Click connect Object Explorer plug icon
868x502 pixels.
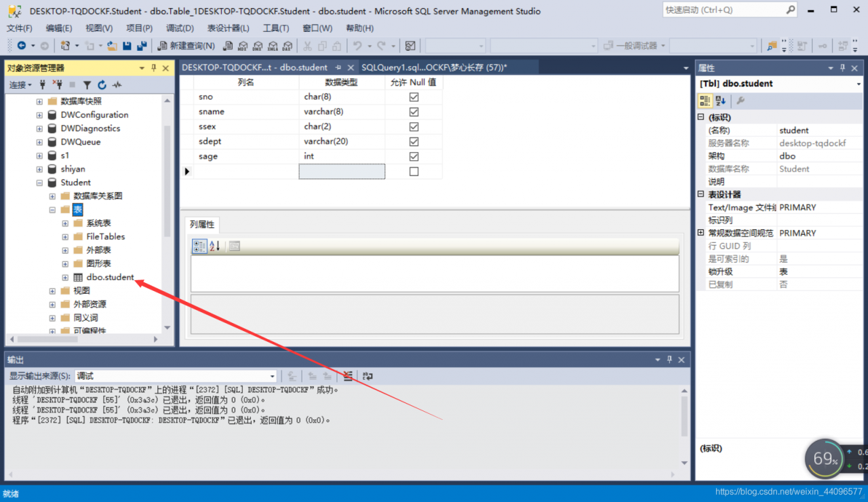click(x=43, y=85)
